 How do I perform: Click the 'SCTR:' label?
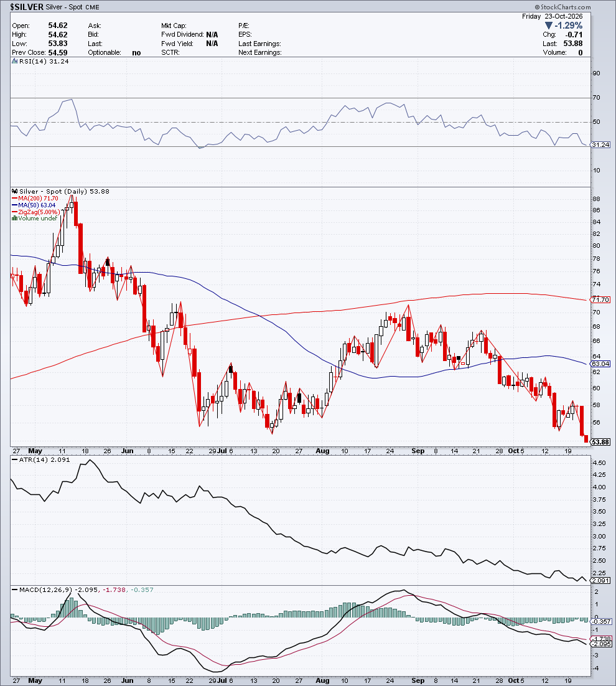click(170, 52)
